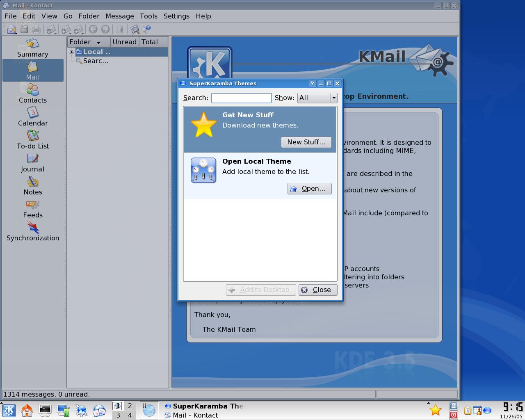Click the Kontact launcher icon on panel
Image resolution: width=525 pixels, height=420 pixels.
99,411
